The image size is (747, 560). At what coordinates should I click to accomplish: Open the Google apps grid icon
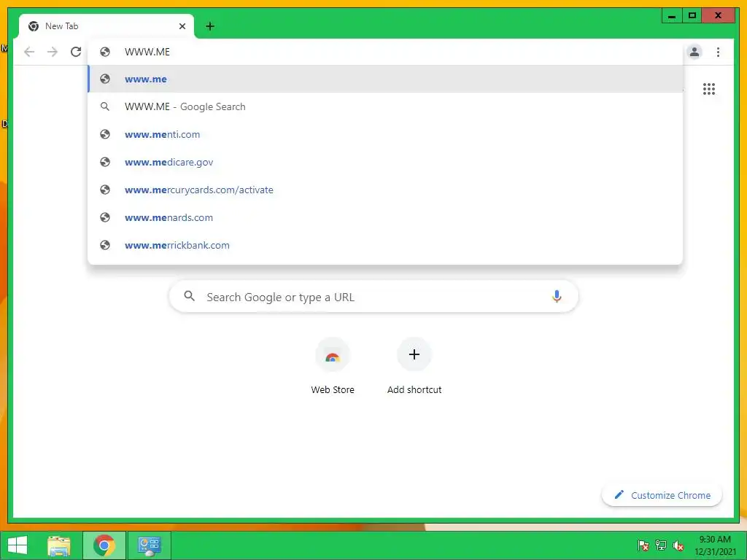point(709,89)
